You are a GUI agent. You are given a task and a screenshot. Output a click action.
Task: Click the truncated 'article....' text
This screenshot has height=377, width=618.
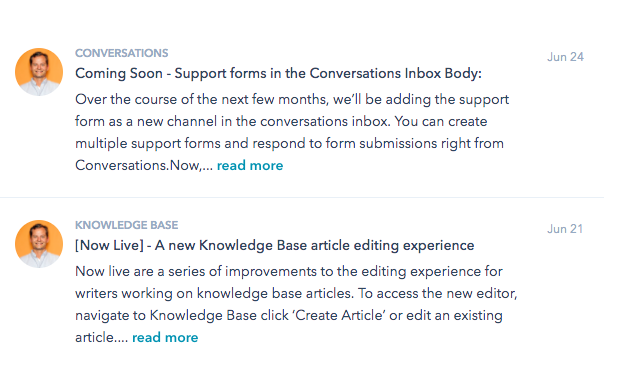pos(102,338)
